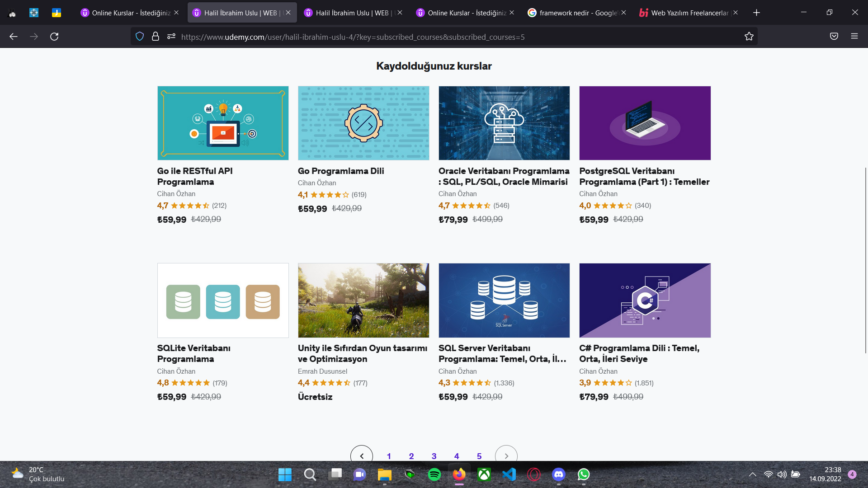The height and width of the screenshot is (488, 868).
Task: Open Discord from the taskbar
Action: click(x=559, y=474)
